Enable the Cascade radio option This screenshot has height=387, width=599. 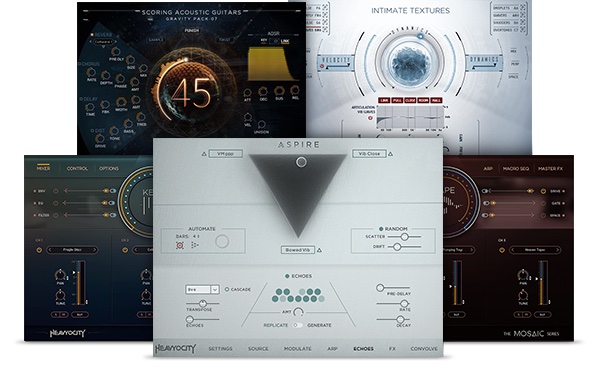tap(227, 289)
